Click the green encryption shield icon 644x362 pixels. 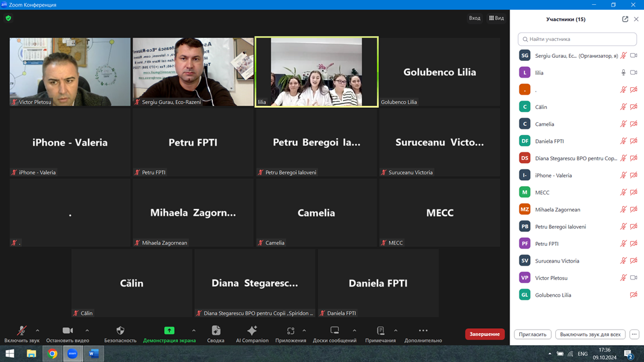tap(8, 18)
